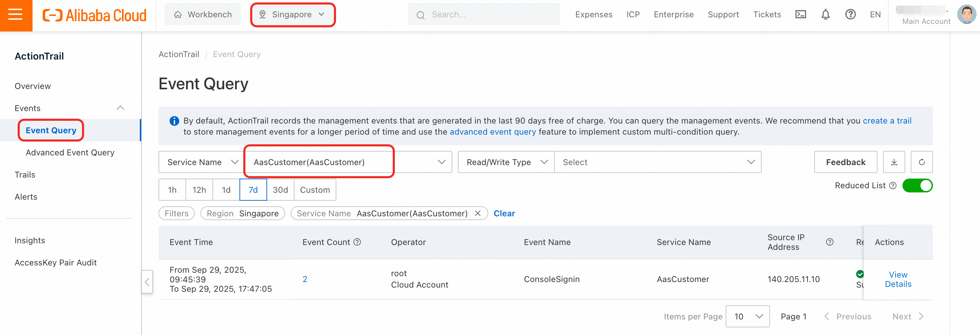
Task: Click the Feedback button
Action: (x=845, y=162)
